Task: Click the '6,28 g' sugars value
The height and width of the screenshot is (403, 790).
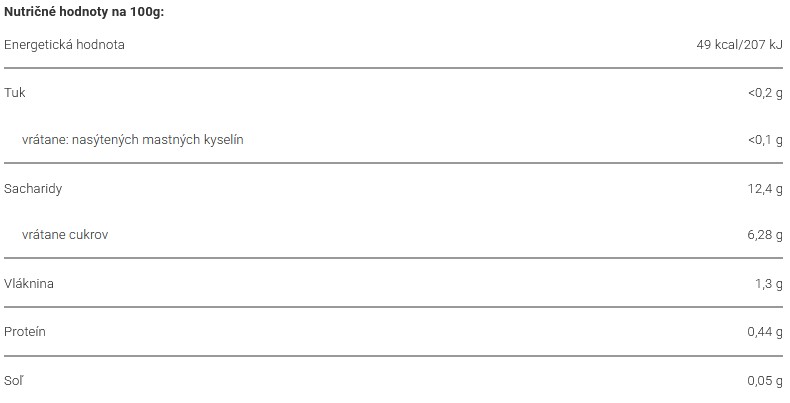Action: 765,235
